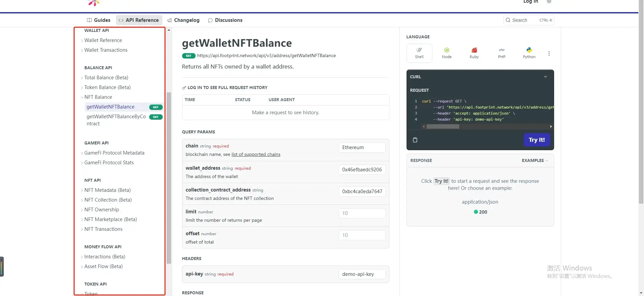The image size is (644, 296).
Task: Expand the Wallet Transactions section
Action: (106, 50)
